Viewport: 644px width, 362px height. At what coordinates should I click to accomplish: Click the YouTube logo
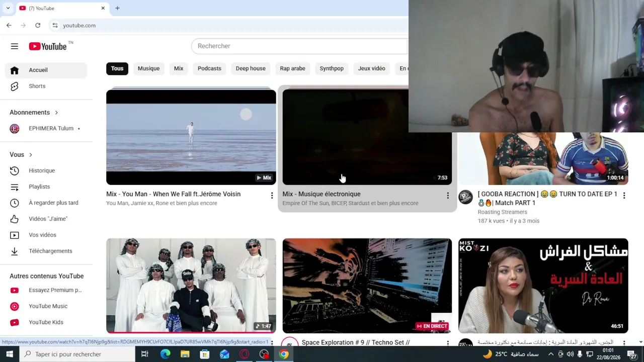click(x=48, y=46)
